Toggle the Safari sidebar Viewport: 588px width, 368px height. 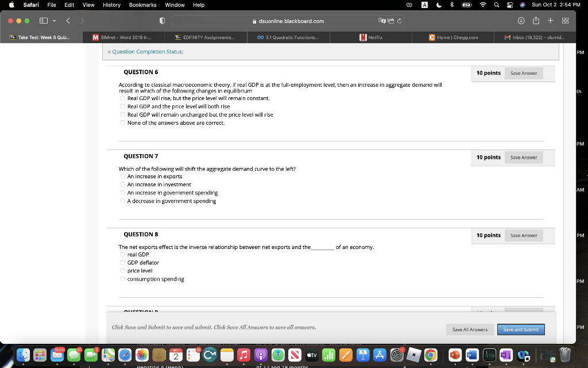(x=44, y=21)
